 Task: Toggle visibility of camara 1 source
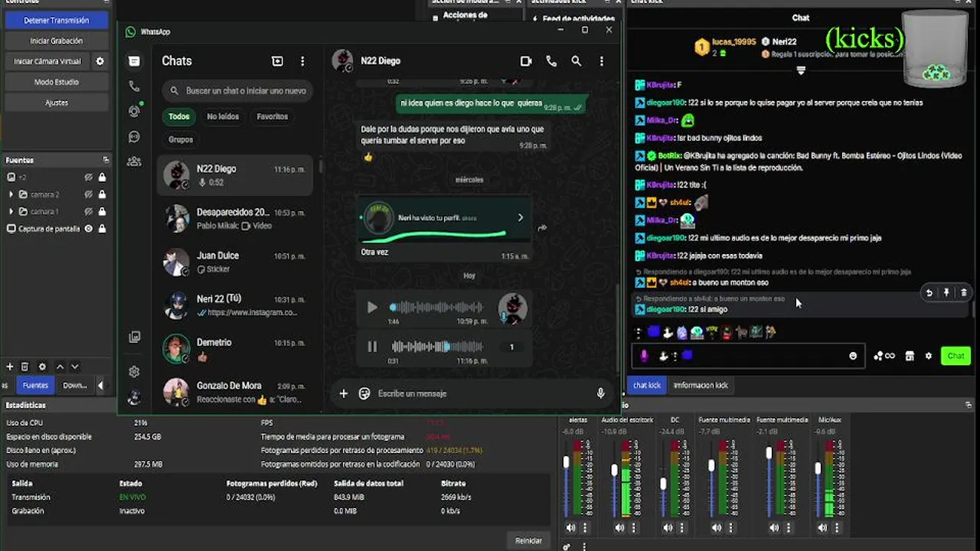click(89, 211)
